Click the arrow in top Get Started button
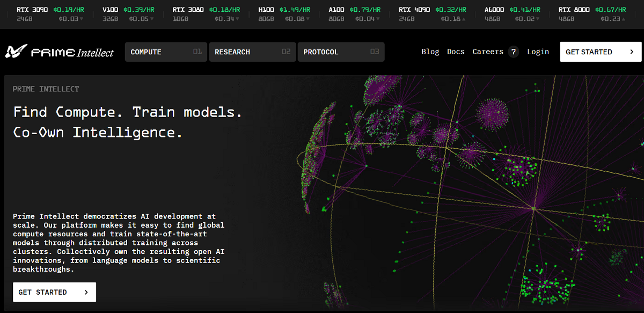This screenshot has height=313, width=644. tap(632, 52)
